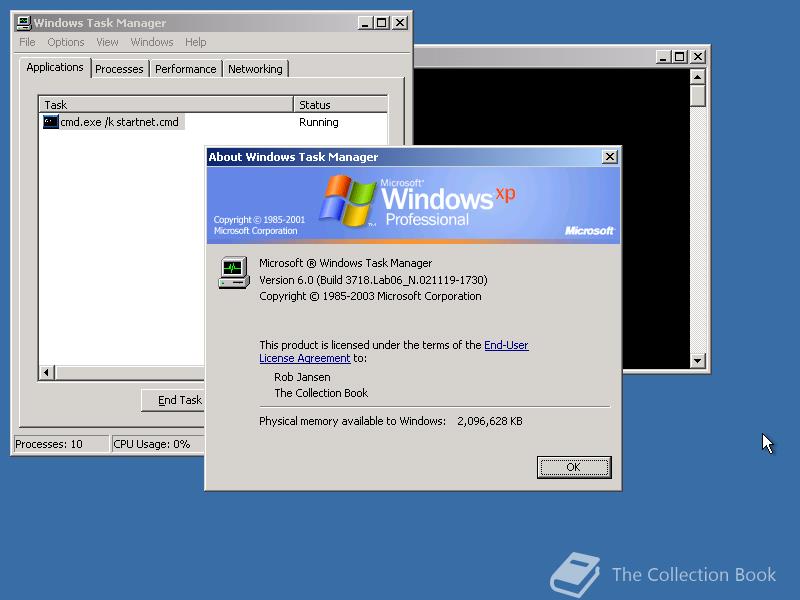
Task: Minimize the command prompt window behind
Action: click(662, 57)
